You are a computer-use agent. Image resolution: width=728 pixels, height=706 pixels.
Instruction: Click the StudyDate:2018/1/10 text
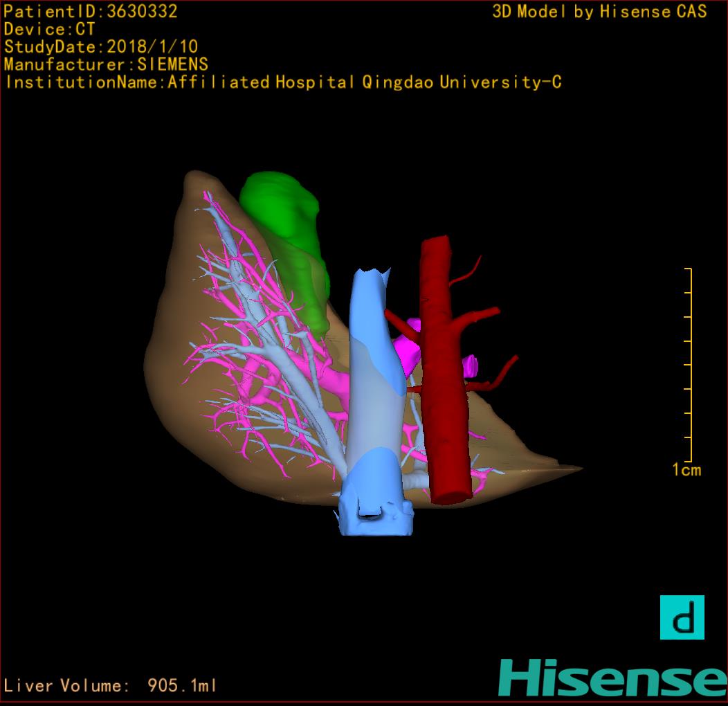coord(101,46)
